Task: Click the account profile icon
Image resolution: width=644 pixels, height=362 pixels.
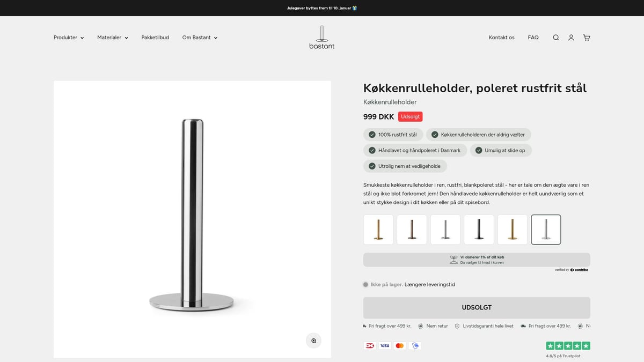Action: 571,38
